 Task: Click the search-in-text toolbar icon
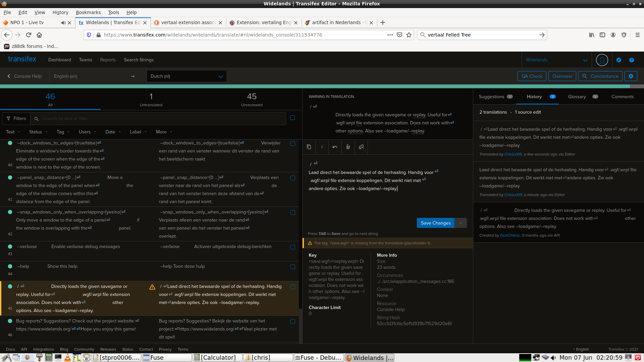pyautogui.click(x=361, y=147)
